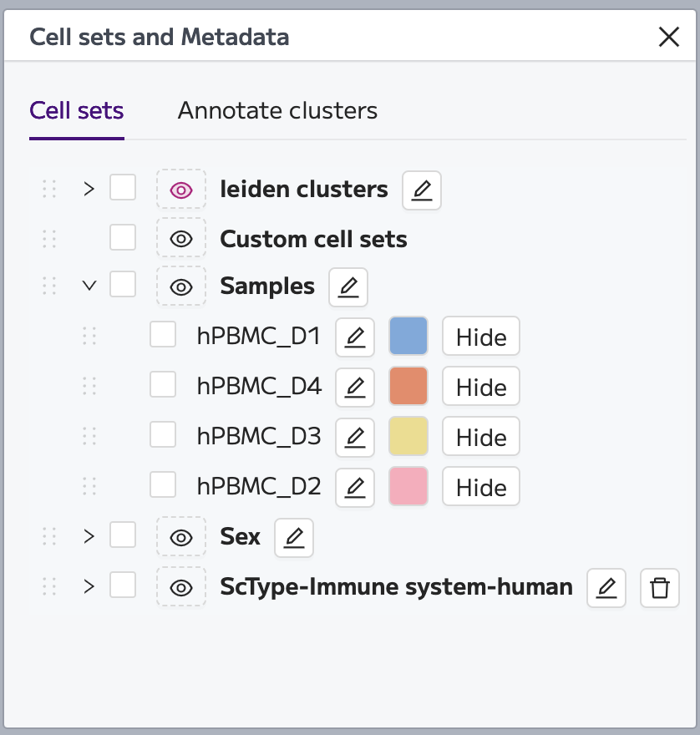
Task: Select the Cell sets tab
Action: (x=76, y=111)
